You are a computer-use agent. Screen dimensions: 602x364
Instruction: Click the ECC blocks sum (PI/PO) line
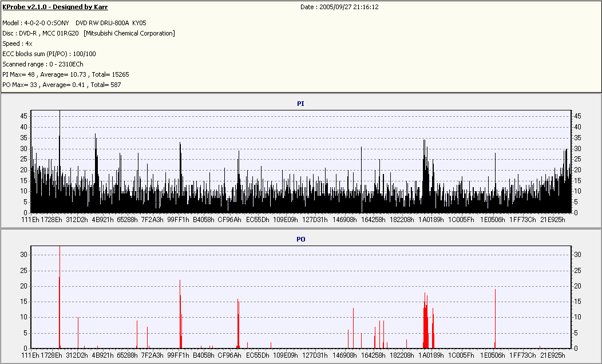pos(49,54)
